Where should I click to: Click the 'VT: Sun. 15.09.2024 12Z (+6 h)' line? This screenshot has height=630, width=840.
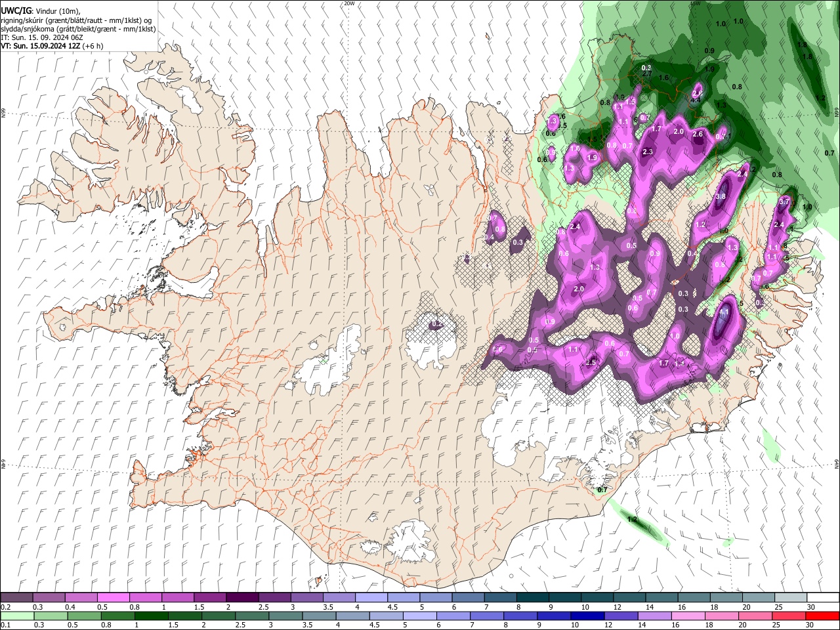point(52,47)
